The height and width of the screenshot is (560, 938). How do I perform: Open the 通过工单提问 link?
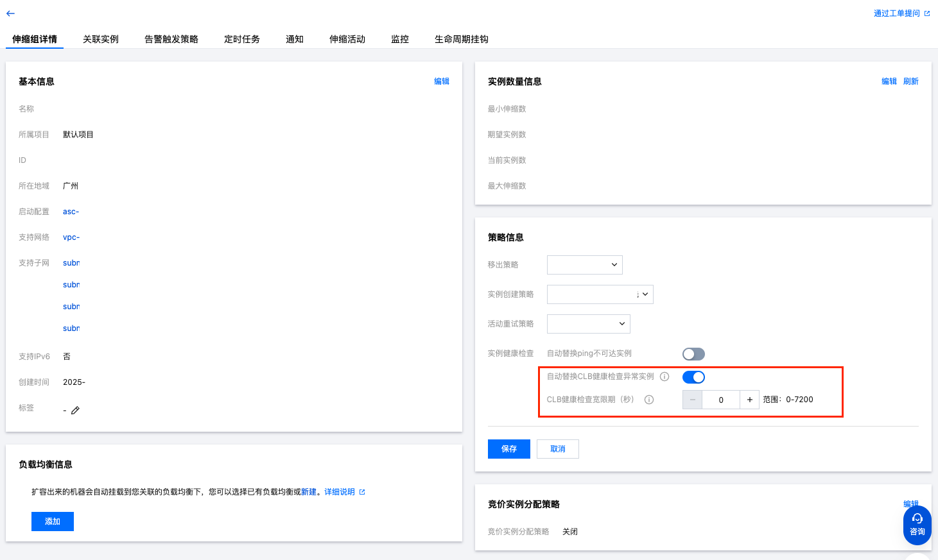pyautogui.click(x=897, y=13)
